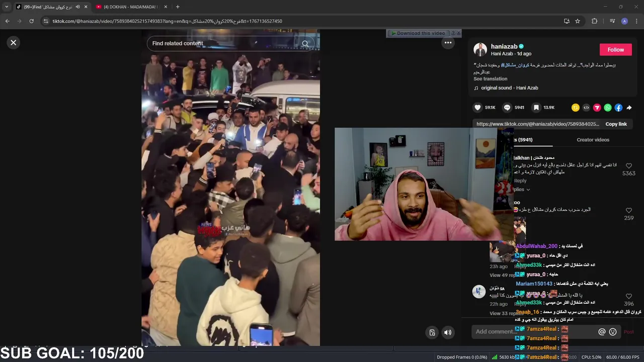The width and height of the screenshot is (644, 362).
Task: Click the embed code icon
Action: (586, 108)
